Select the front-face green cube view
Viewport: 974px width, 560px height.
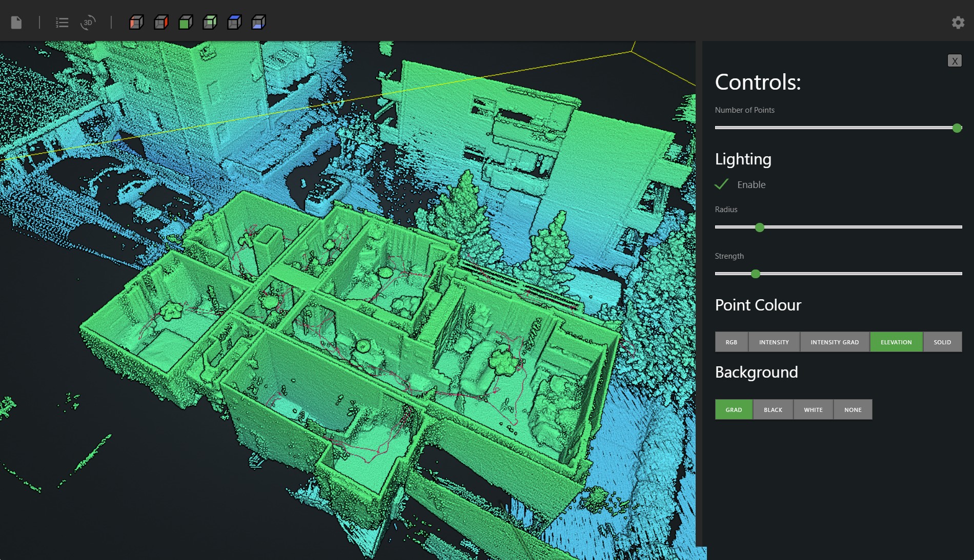coord(186,23)
